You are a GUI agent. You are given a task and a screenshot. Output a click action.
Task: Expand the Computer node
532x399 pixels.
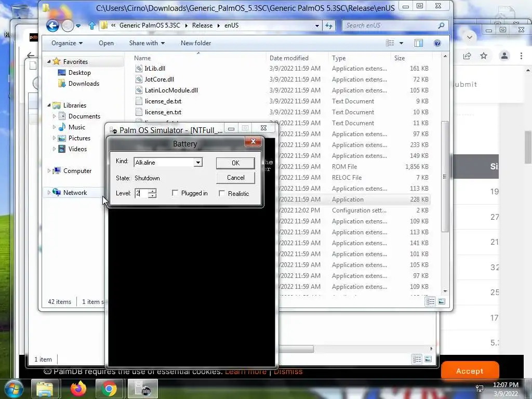coord(49,170)
